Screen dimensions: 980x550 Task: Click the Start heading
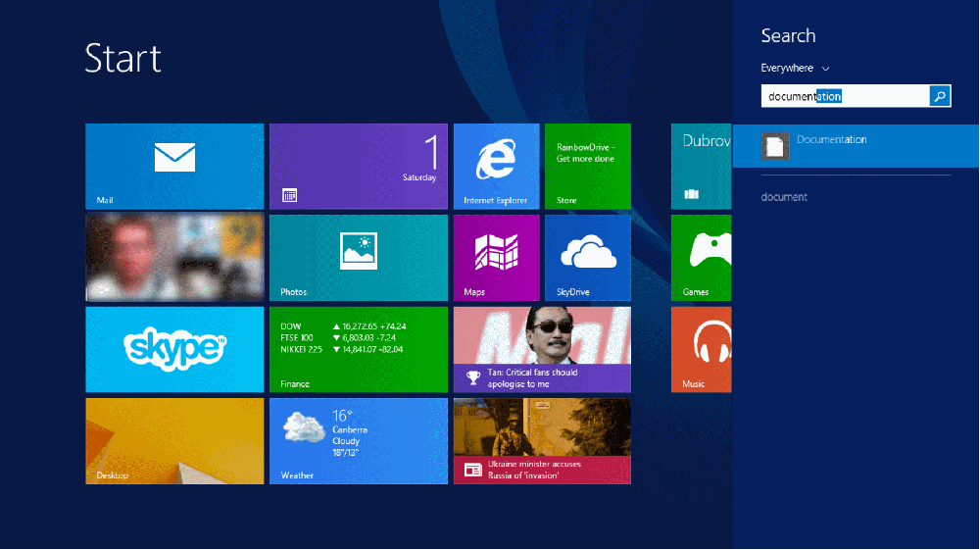pos(123,58)
